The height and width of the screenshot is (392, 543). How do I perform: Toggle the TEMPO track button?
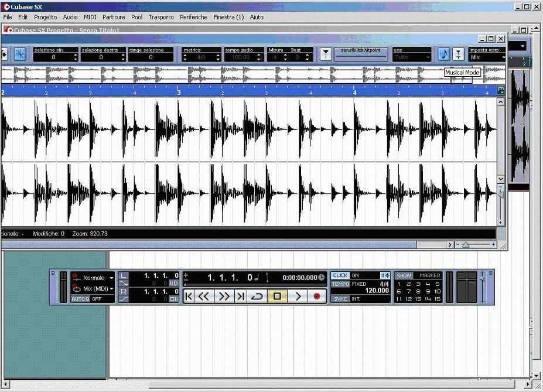[340, 284]
